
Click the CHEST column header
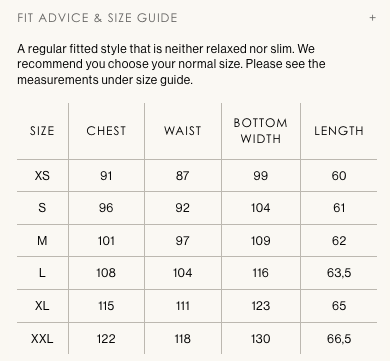point(106,131)
